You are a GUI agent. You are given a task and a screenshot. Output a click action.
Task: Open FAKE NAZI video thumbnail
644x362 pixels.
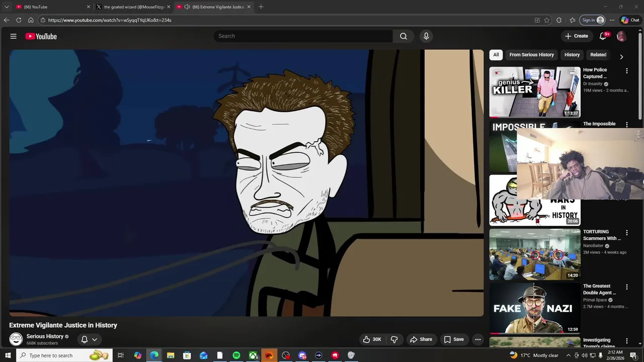pyautogui.click(x=535, y=308)
